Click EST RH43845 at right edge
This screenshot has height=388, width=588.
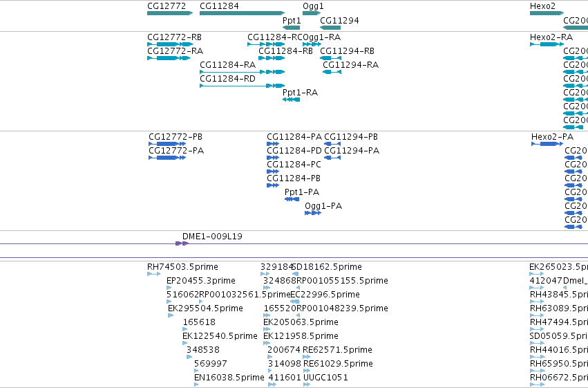537,302
